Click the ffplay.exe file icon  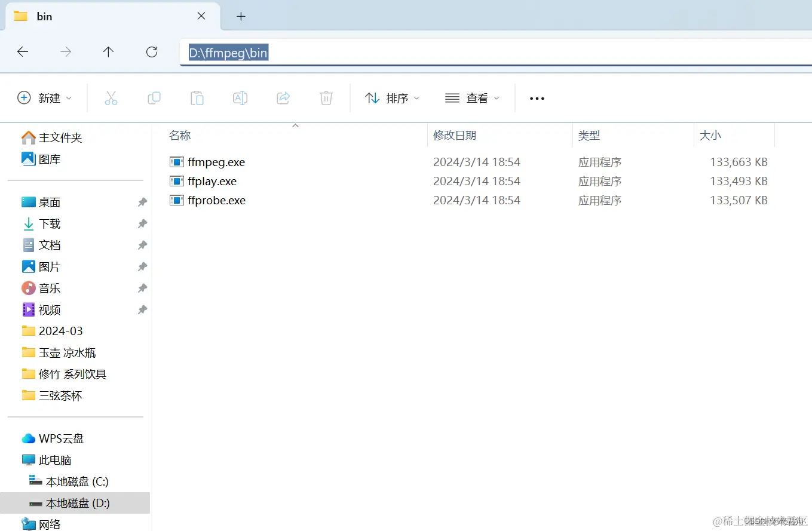pyautogui.click(x=176, y=181)
